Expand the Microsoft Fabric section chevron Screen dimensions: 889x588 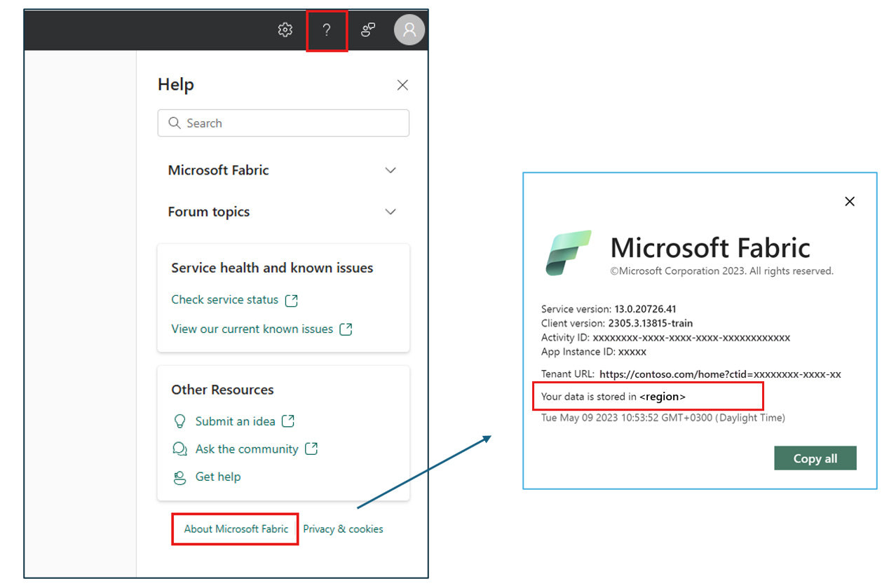coord(391,170)
